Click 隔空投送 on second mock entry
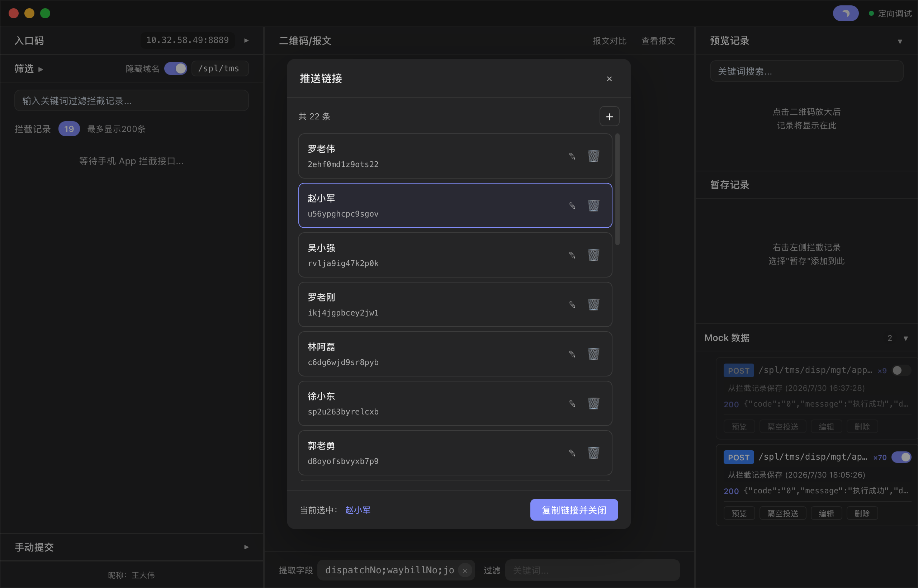Image resolution: width=918 pixels, height=588 pixels. 783,513
